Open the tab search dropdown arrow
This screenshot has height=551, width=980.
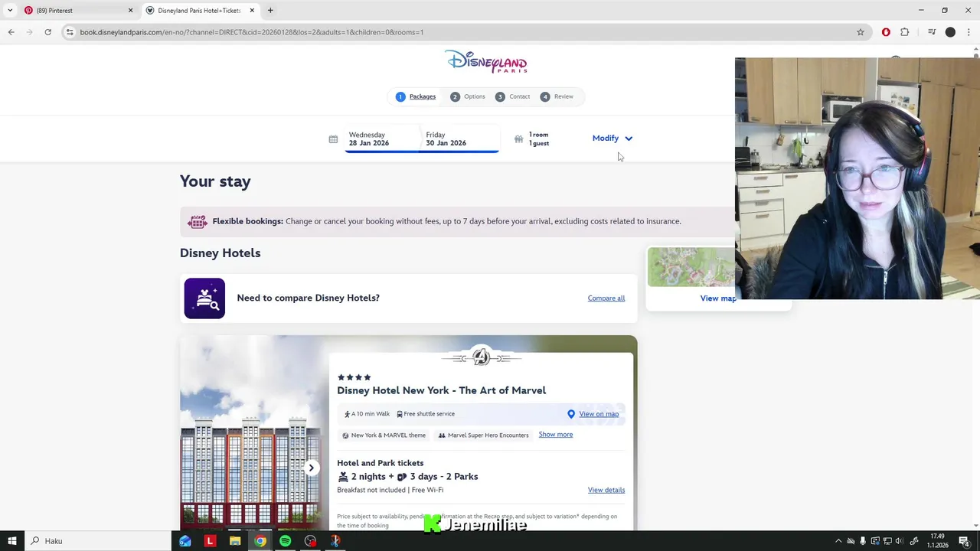pyautogui.click(x=10, y=11)
